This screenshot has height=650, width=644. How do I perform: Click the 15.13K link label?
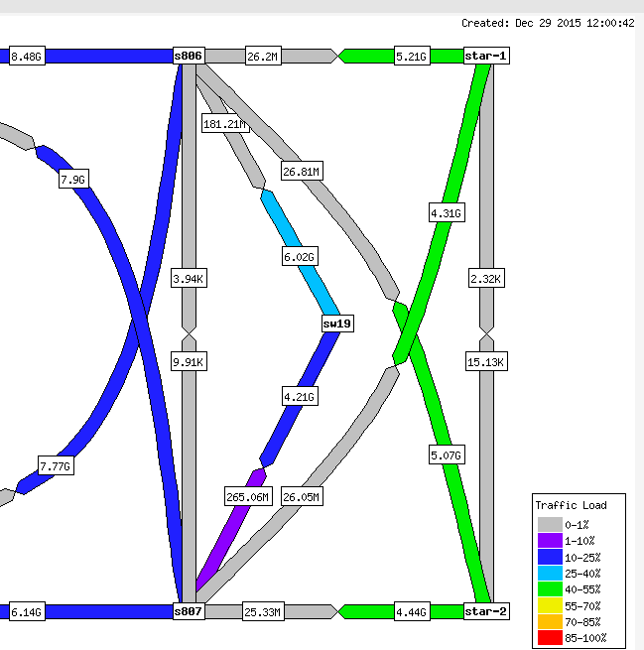[x=486, y=361]
